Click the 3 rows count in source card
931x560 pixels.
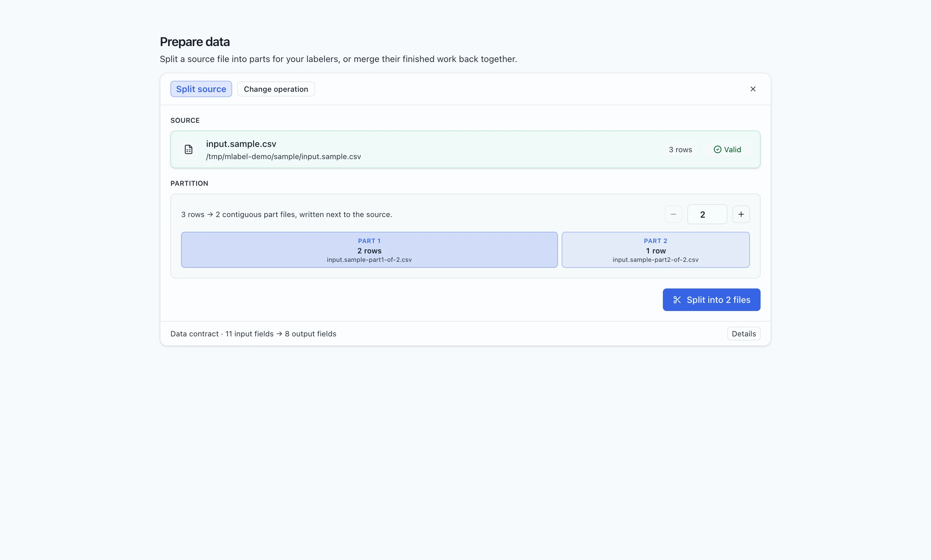pos(680,149)
